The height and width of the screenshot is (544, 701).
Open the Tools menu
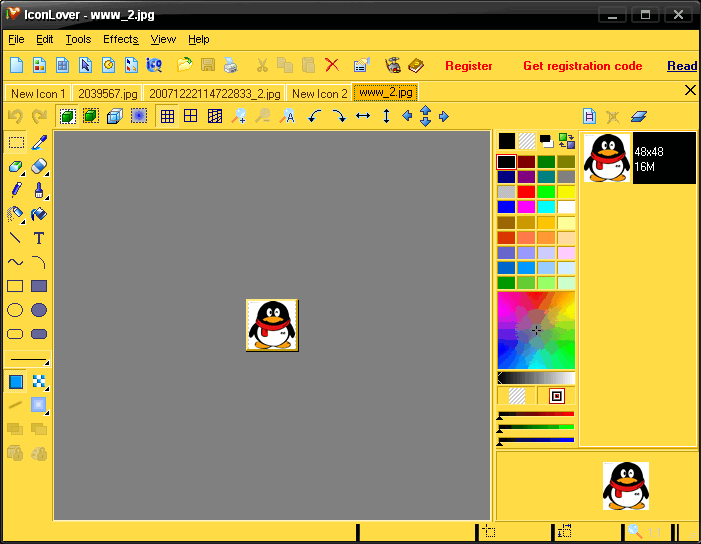click(x=78, y=39)
